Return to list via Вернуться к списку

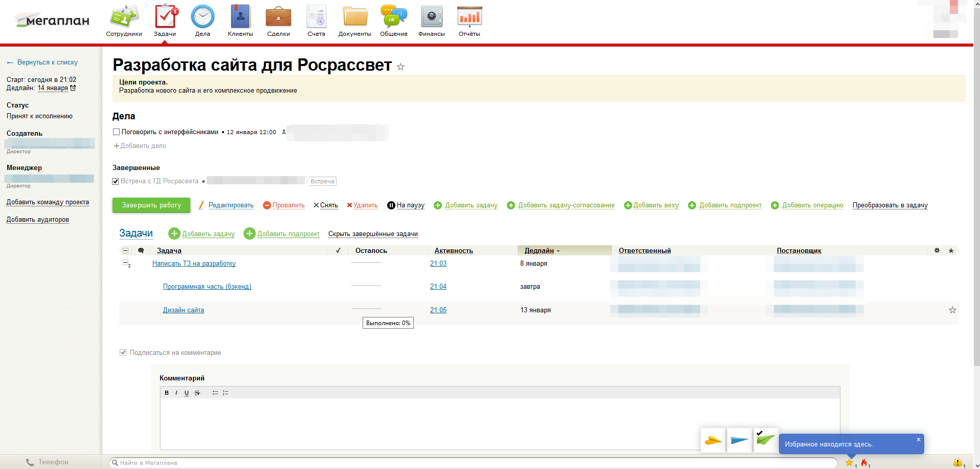[47, 62]
